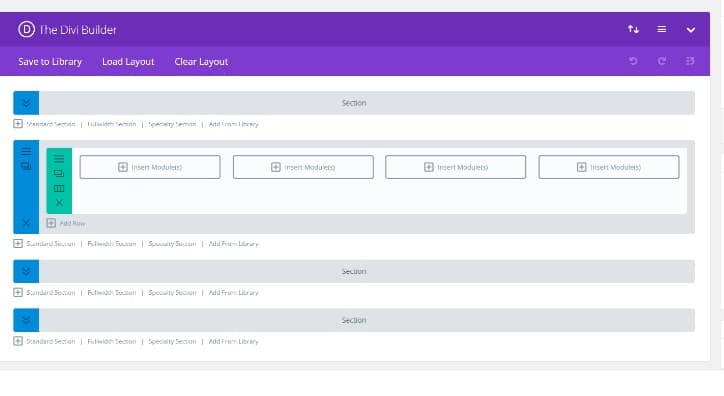Insert Module(s) in the third column
Viewport: 724px width, 396px height.
pos(456,167)
